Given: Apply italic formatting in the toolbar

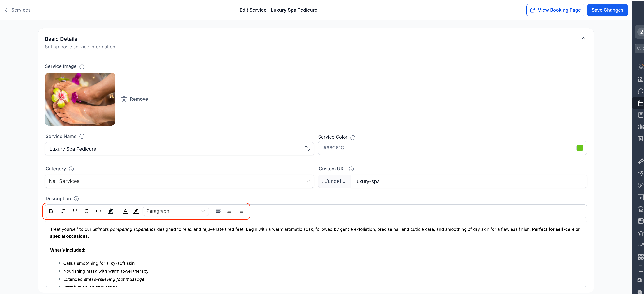Looking at the screenshot, I should 63,211.
